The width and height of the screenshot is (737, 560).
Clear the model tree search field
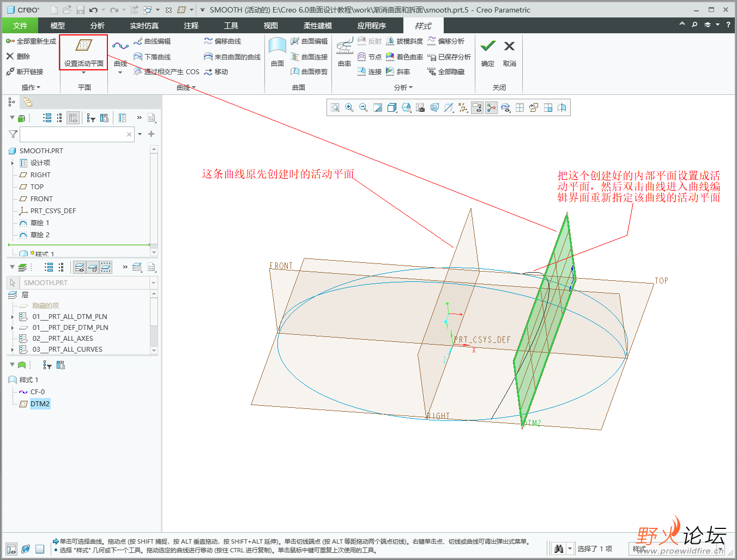[x=129, y=134]
